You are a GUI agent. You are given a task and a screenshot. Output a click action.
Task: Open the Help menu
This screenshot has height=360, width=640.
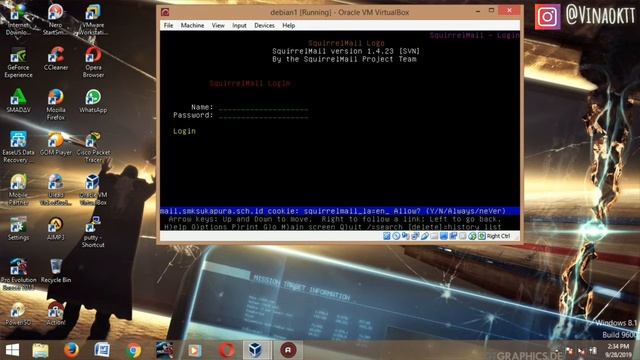pos(289,25)
